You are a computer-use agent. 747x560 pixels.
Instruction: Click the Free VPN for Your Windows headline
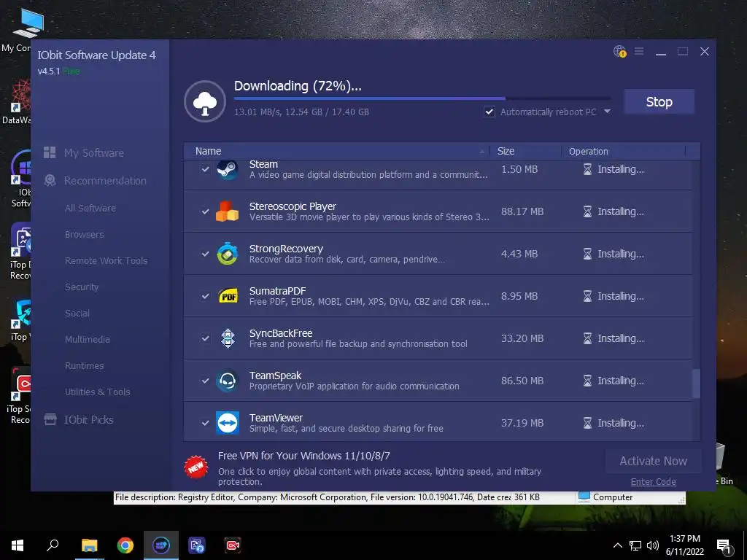click(304, 456)
